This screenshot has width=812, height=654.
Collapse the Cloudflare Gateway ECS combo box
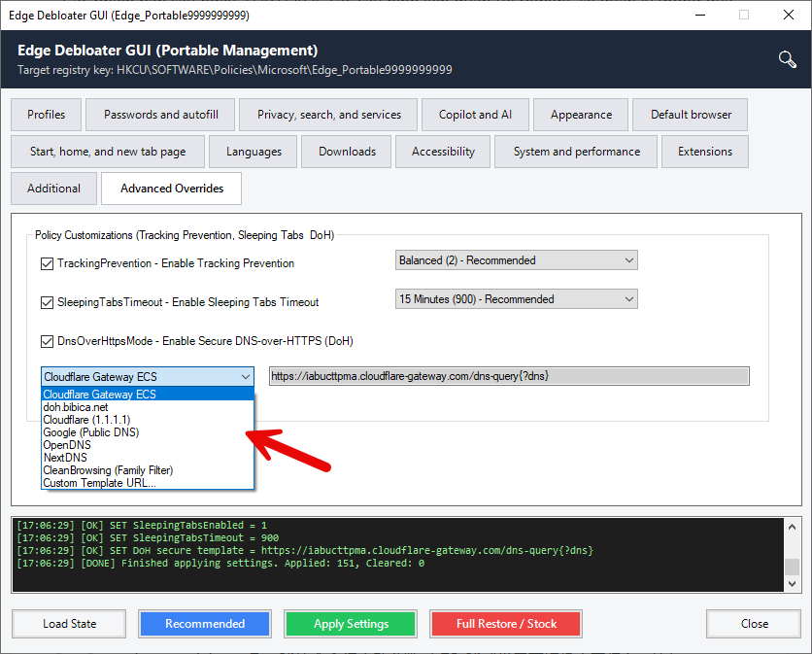click(x=148, y=377)
